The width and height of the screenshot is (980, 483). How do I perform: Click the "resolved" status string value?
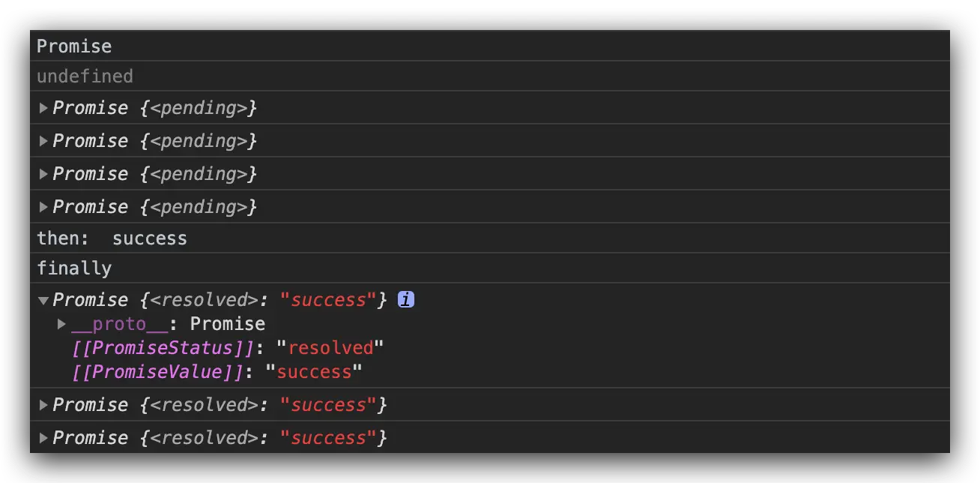pyautogui.click(x=330, y=348)
